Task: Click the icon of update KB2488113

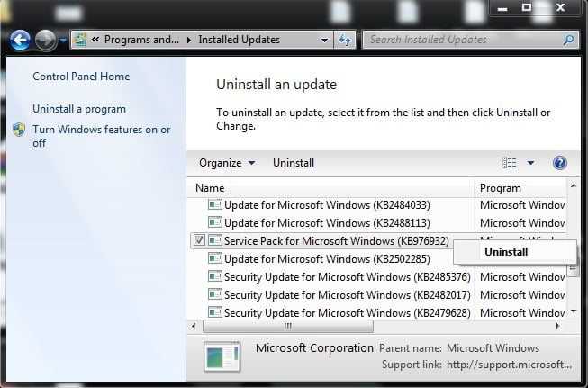Action: coord(215,222)
